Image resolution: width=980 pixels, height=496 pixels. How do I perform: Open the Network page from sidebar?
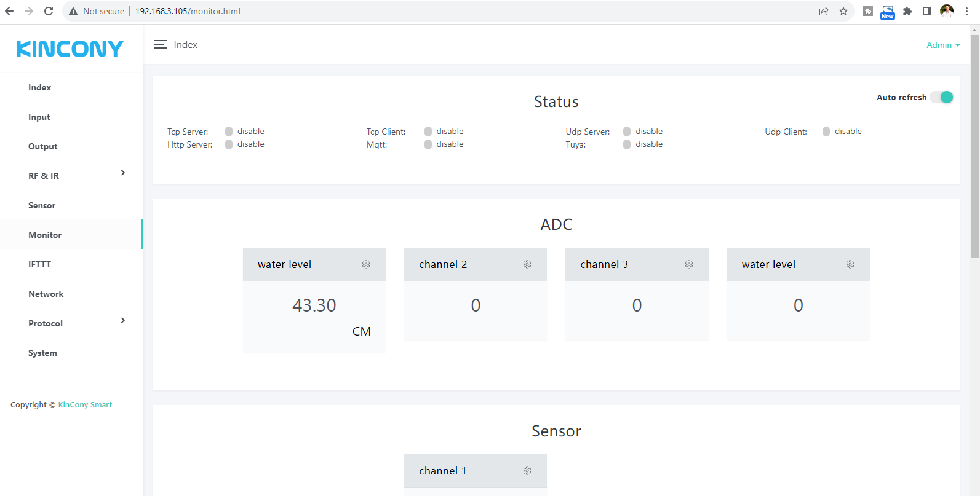pyautogui.click(x=46, y=294)
